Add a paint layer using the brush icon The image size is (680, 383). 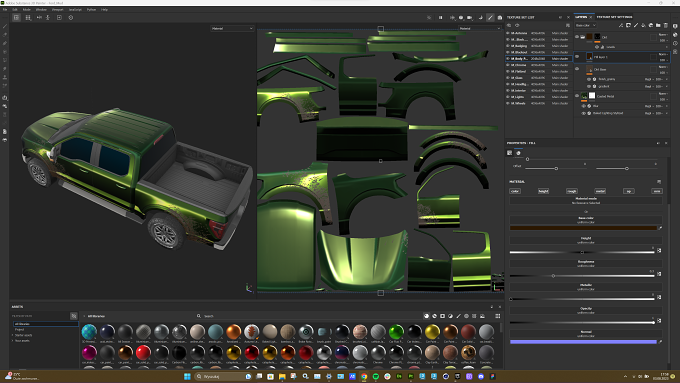[636, 25]
